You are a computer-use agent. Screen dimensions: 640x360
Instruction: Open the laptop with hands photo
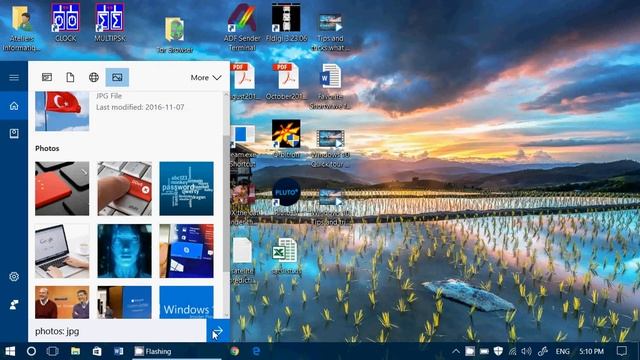click(x=62, y=251)
